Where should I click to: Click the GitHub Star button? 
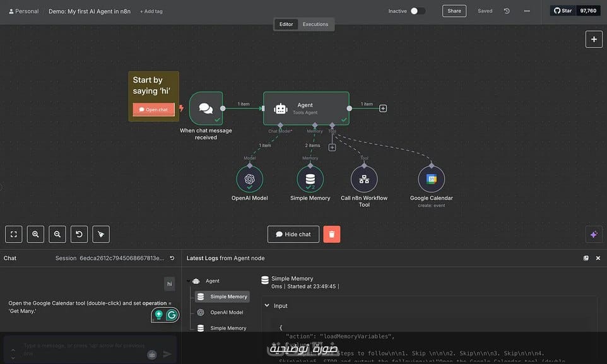pos(562,11)
